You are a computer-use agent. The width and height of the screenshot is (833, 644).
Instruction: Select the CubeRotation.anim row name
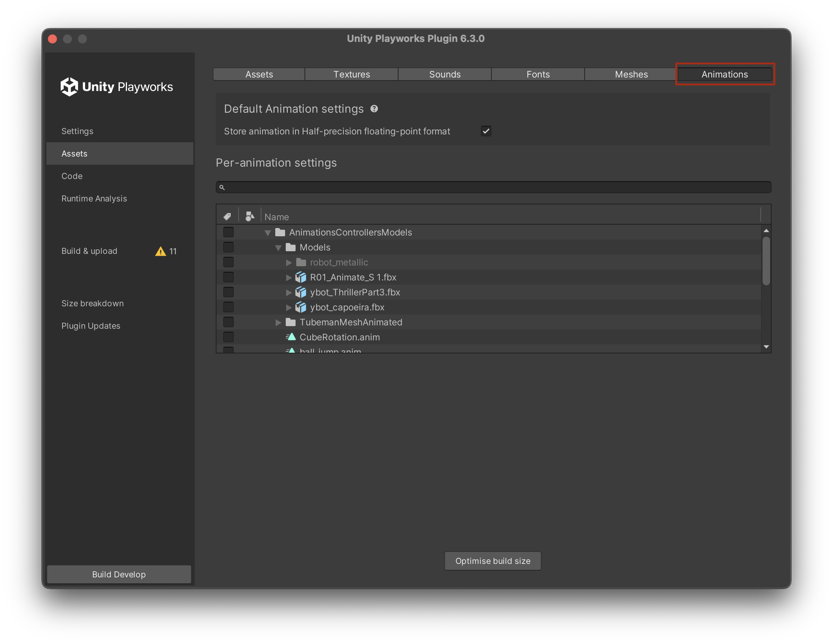[339, 337]
